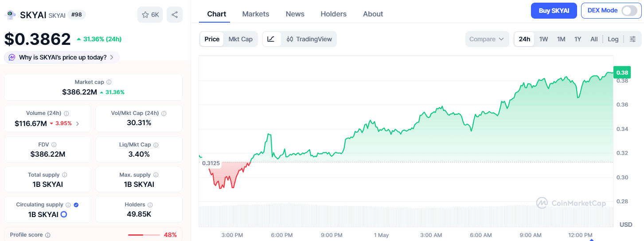Open Profile score info icon

pos(48,235)
